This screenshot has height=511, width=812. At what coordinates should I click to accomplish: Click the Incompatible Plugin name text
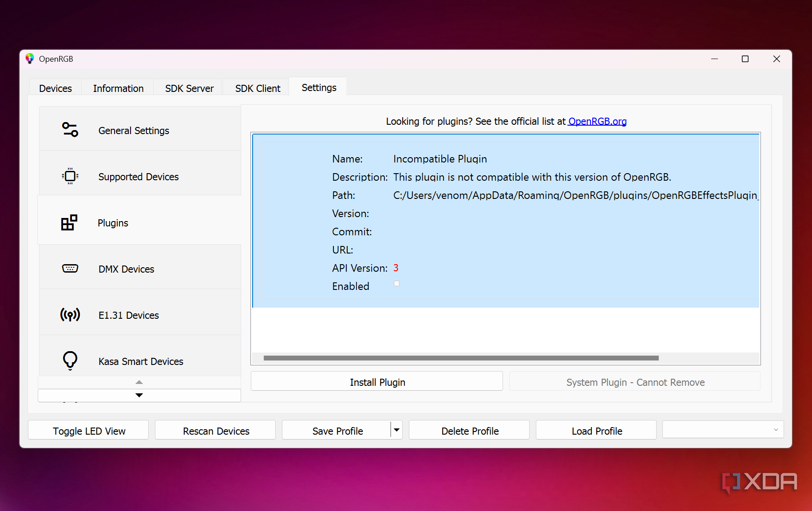pyautogui.click(x=440, y=159)
